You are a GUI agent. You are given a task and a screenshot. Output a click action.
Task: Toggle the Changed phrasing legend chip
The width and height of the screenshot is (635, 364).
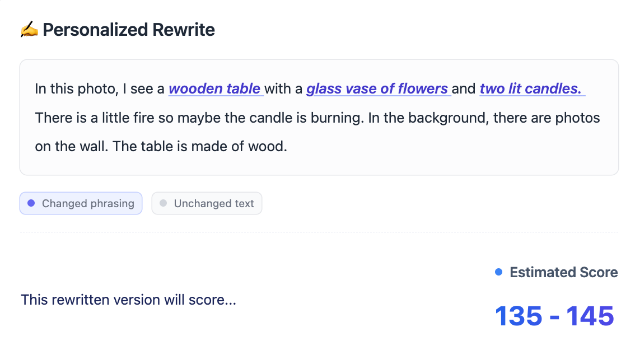point(81,203)
